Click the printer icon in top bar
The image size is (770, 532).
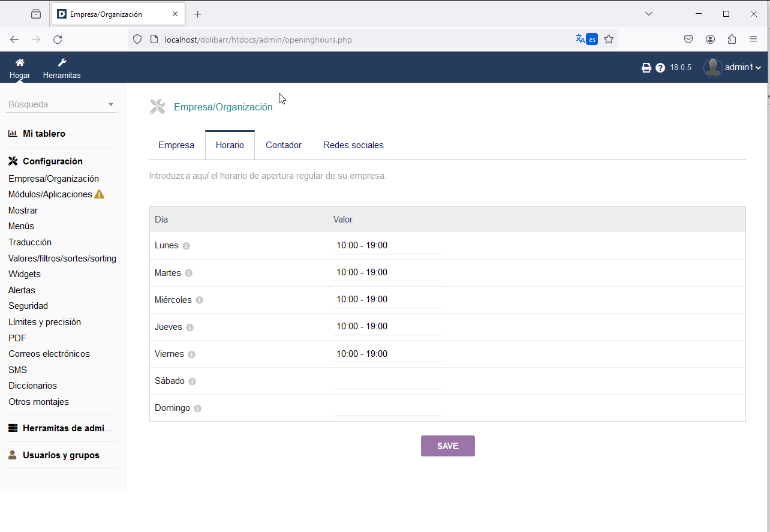646,68
